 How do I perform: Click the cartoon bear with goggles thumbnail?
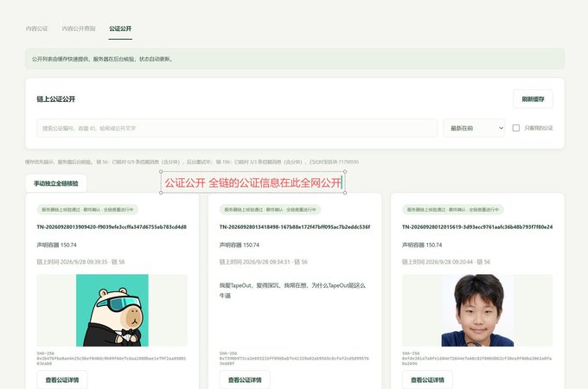pyautogui.click(x=112, y=310)
